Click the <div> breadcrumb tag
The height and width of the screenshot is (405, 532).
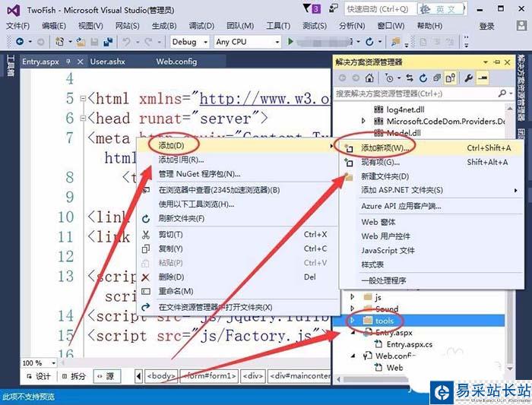pos(253,376)
